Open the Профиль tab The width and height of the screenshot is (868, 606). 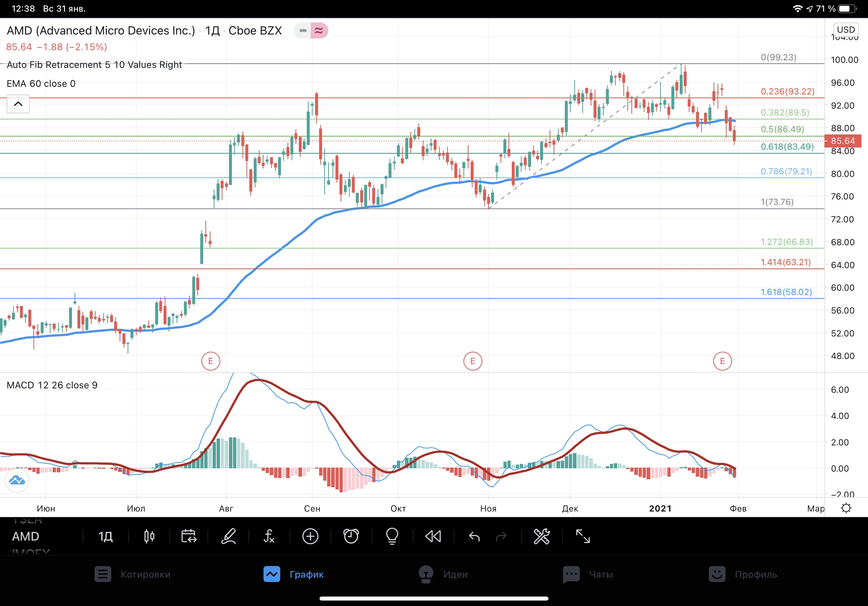tap(743, 574)
